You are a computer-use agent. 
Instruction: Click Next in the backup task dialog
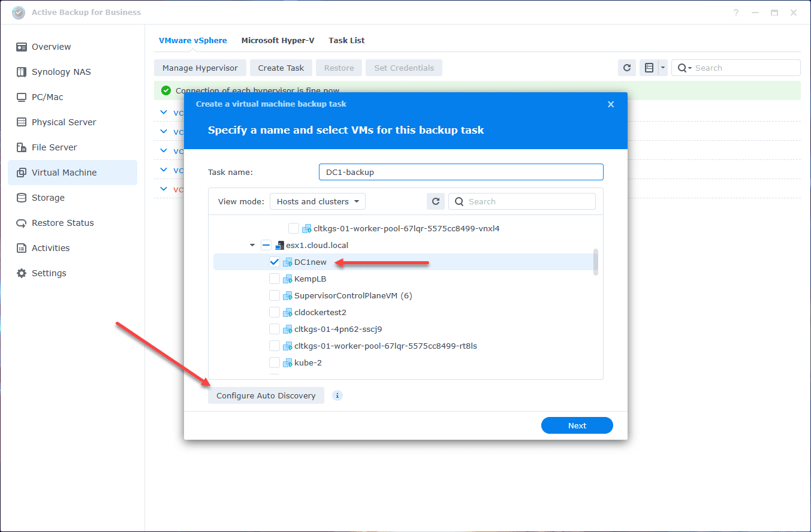pyautogui.click(x=577, y=425)
